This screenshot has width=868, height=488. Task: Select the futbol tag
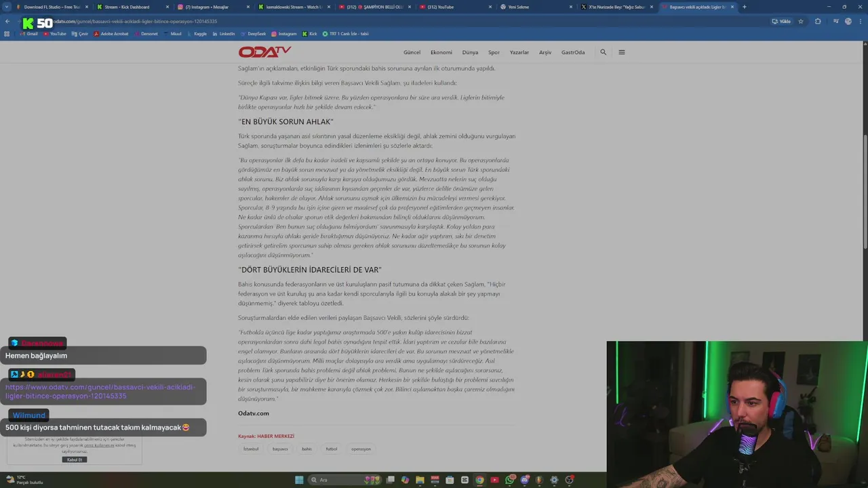pos(332,449)
